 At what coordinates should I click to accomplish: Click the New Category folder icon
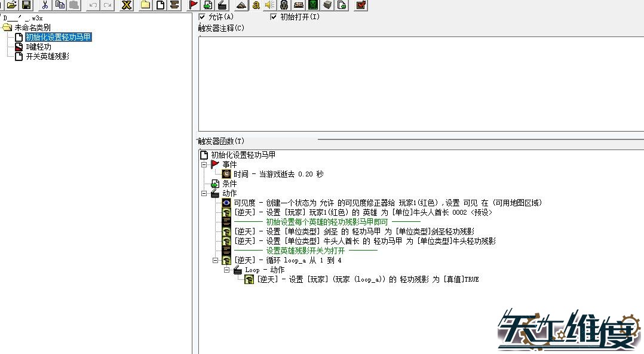point(146,5)
